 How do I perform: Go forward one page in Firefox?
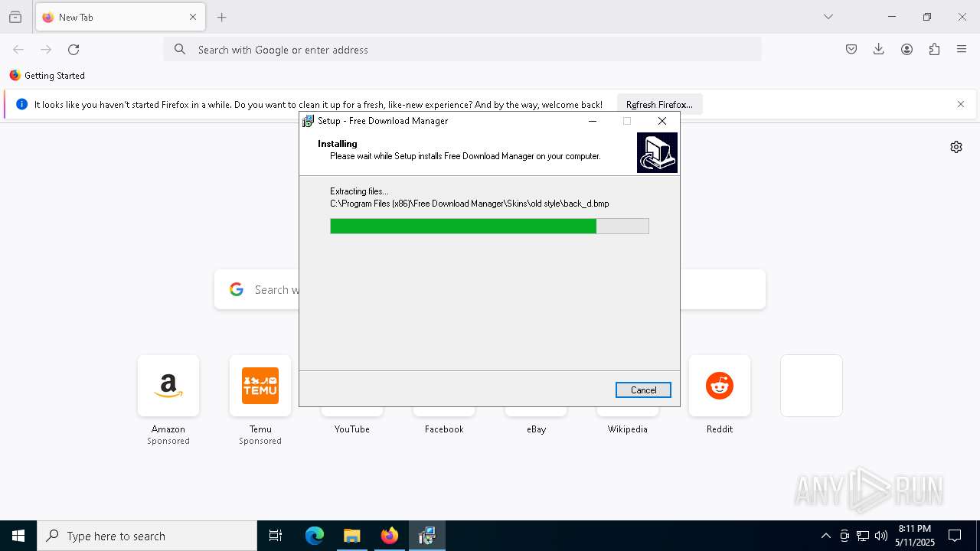(46, 50)
